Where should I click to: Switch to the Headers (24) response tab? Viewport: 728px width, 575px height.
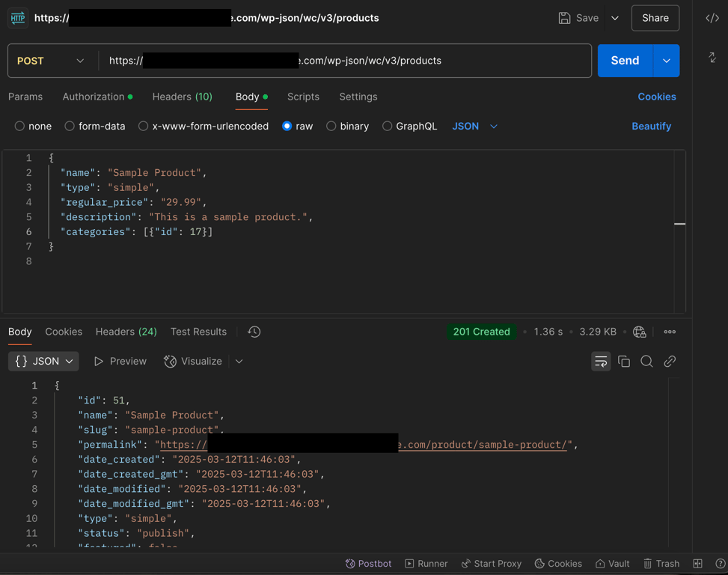[125, 332]
